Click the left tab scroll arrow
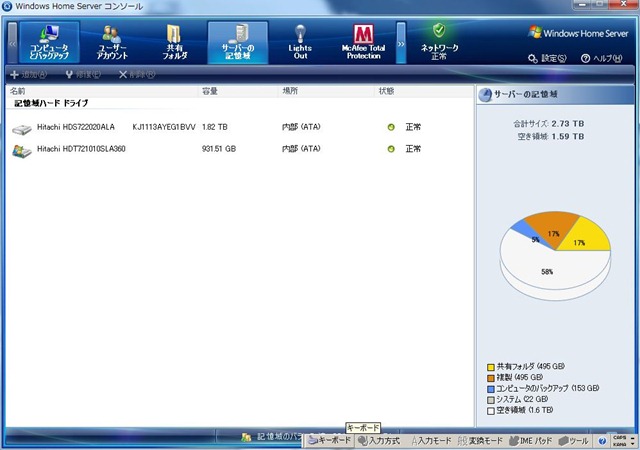The height and width of the screenshot is (450, 640). click(x=13, y=43)
